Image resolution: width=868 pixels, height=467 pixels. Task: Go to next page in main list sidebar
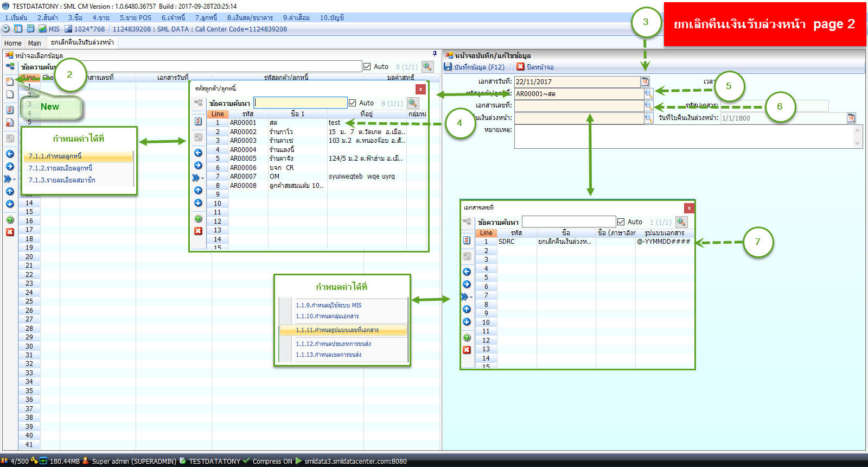tap(10, 166)
